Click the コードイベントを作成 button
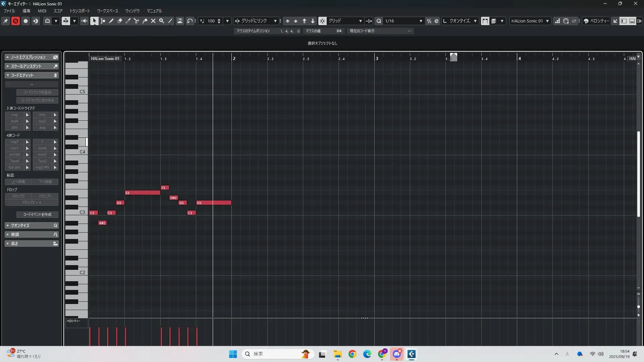The image size is (644, 362). click(x=37, y=215)
